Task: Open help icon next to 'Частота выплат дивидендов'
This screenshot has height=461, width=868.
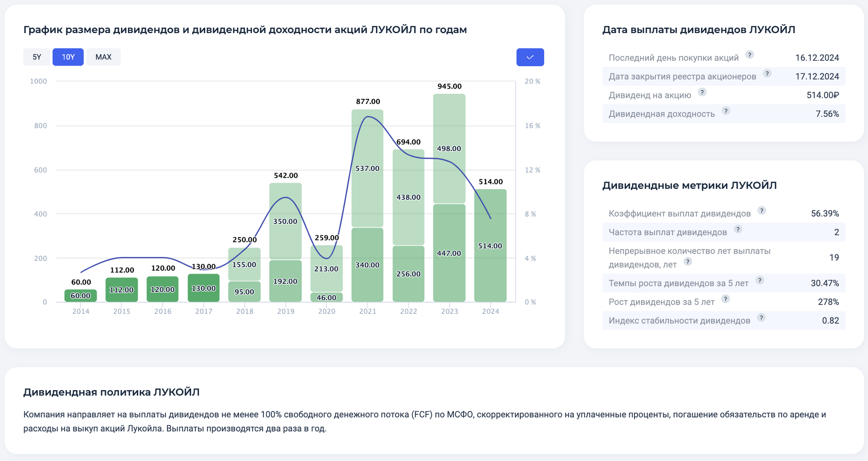Action: 738,229
